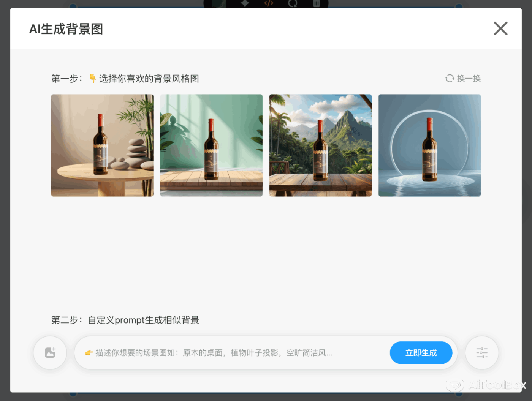Image resolution: width=532 pixels, height=401 pixels.
Task: Open the advanced settings sliders icon
Action: [481, 352]
